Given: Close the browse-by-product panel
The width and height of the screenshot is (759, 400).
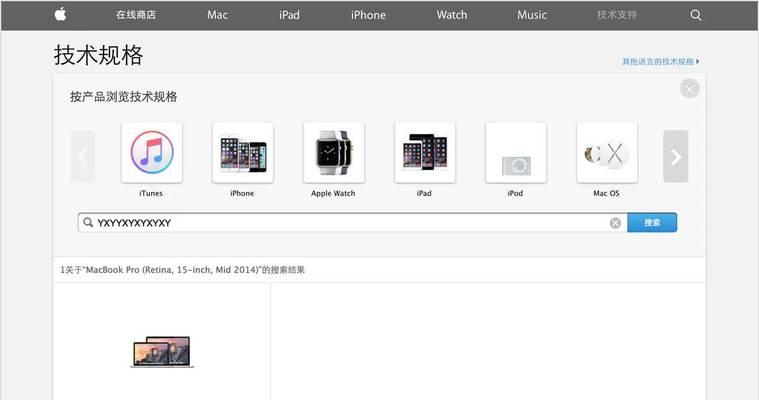Looking at the screenshot, I should (x=689, y=89).
